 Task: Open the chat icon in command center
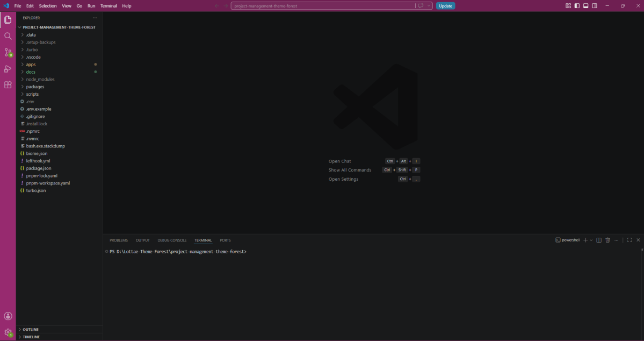(421, 6)
